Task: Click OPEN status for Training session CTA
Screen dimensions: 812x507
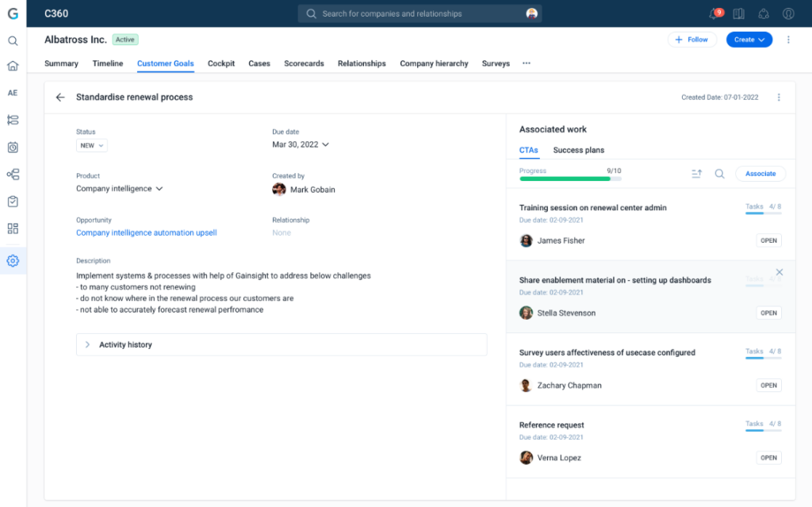Action: [x=768, y=240]
